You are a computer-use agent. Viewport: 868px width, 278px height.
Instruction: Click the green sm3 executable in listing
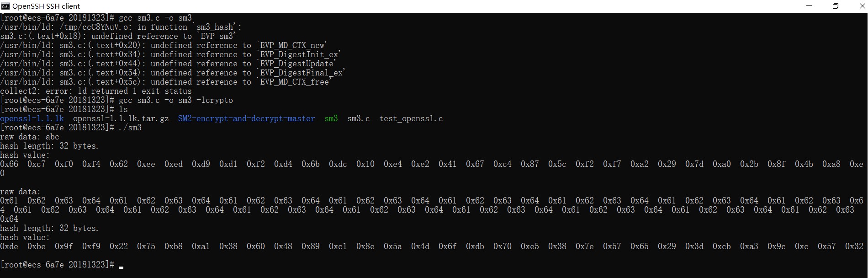click(331, 118)
